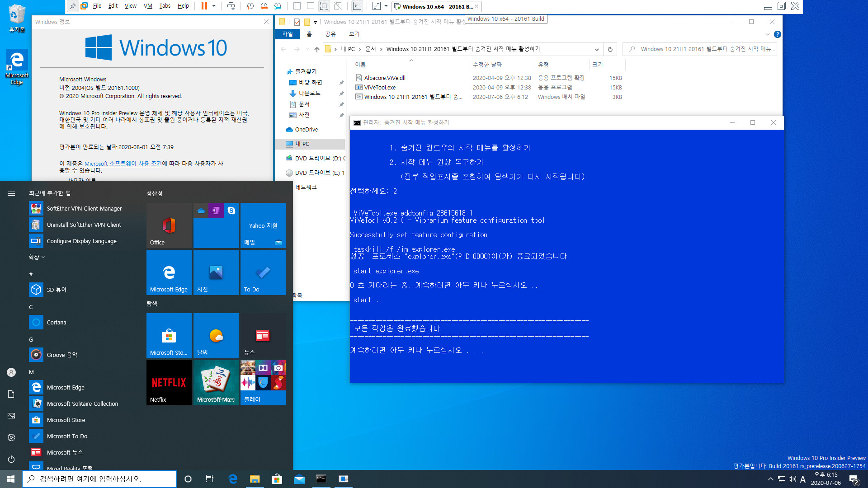Screen dimensions: 868x488
Task: Open VMware File menu
Action: pos(97,6)
